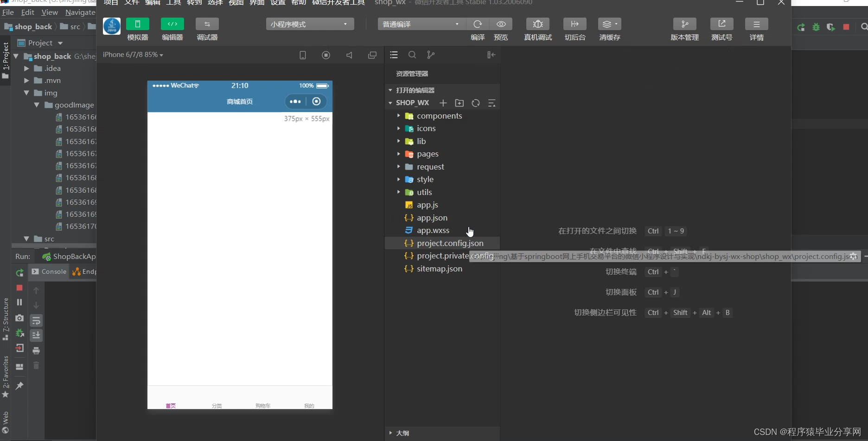Image resolution: width=868 pixels, height=441 pixels.
Task: Open the File menu in IntelliJ window
Action: click(x=8, y=13)
